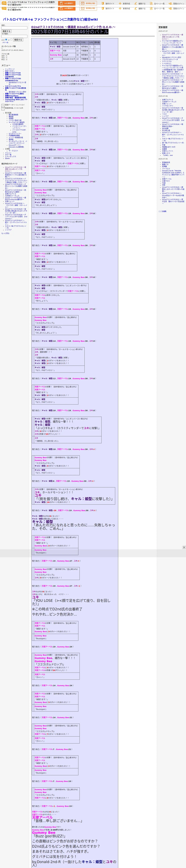Open リルビ in update history
Screen dimensions: 186x868
(x=164, y=114)
